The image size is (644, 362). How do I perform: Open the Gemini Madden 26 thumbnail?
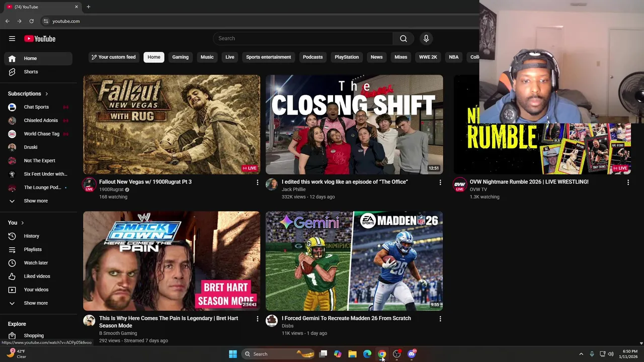(354, 261)
